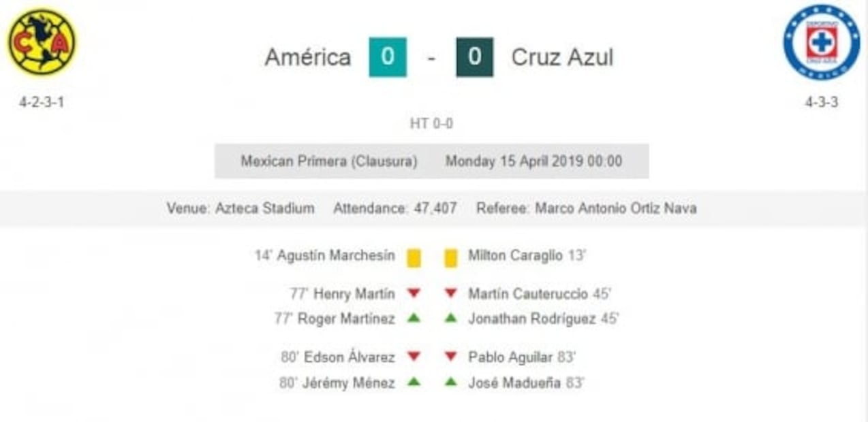Open the Cruz Azul team name link
Screen dimensions: 868x422
562,57
